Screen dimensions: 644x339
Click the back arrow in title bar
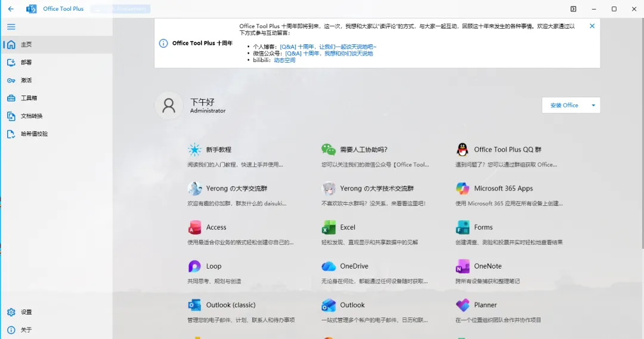click(x=11, y=8)
